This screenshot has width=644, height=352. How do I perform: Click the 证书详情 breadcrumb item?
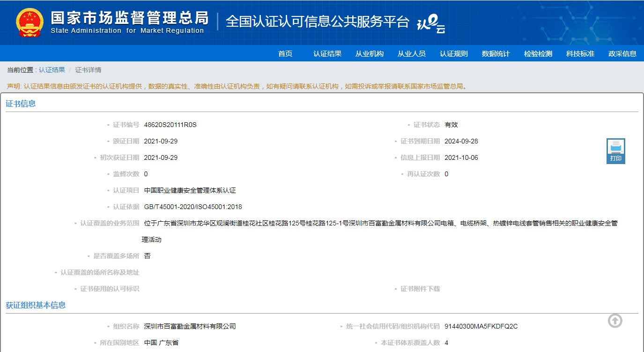88,70
